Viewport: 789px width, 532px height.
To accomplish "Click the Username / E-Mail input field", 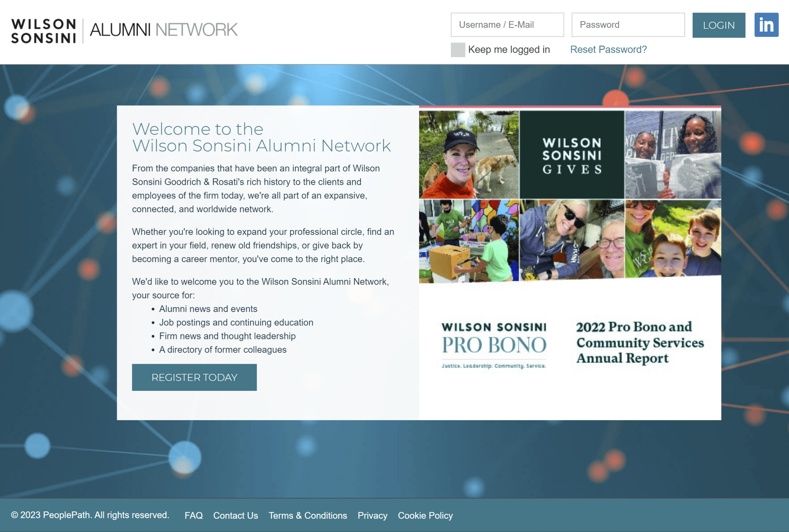I will click(507, 24).
